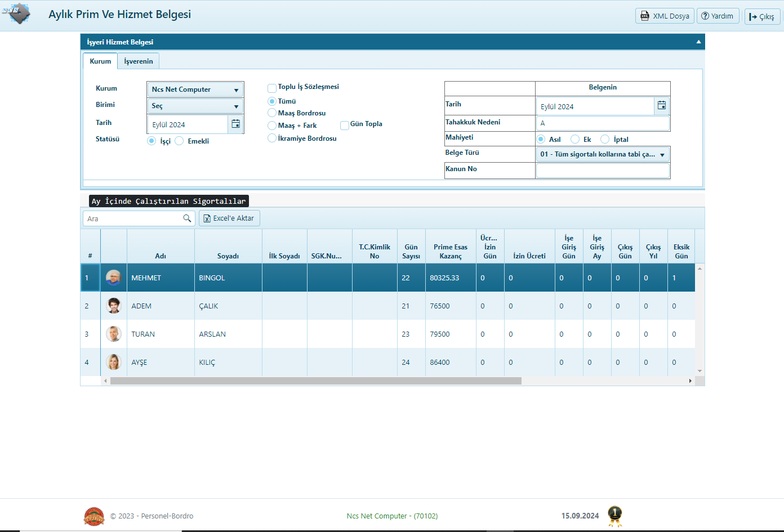Open the Kurum dropdown Ncs Net Computer
784x532 pixels.
[195, 90]
